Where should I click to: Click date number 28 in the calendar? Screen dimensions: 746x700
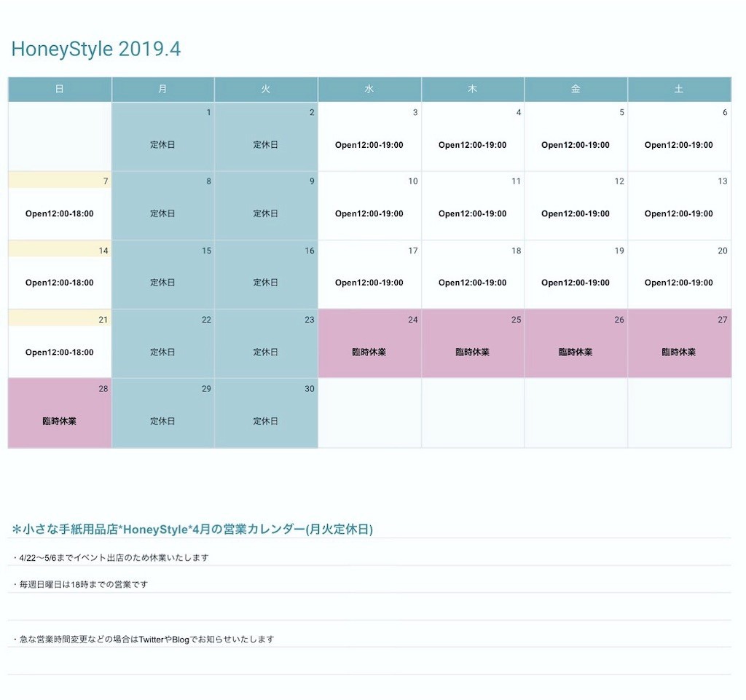(x=103, y=389)
